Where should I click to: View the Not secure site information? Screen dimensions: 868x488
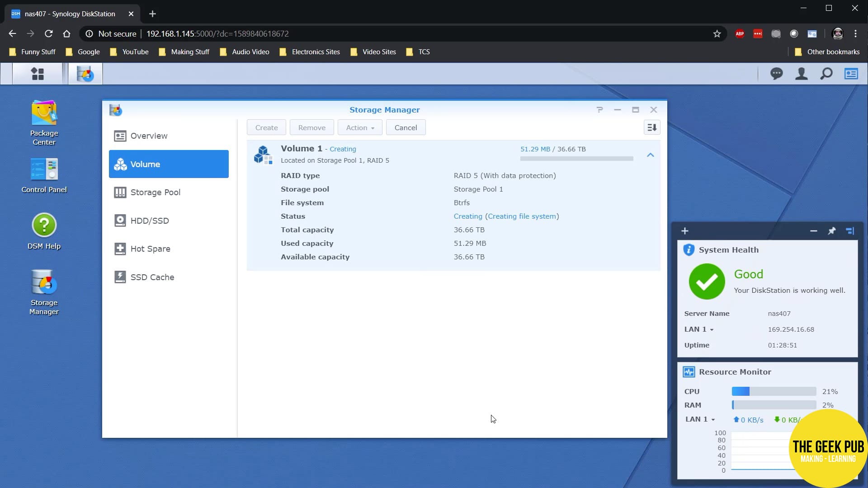click(111, 34)
